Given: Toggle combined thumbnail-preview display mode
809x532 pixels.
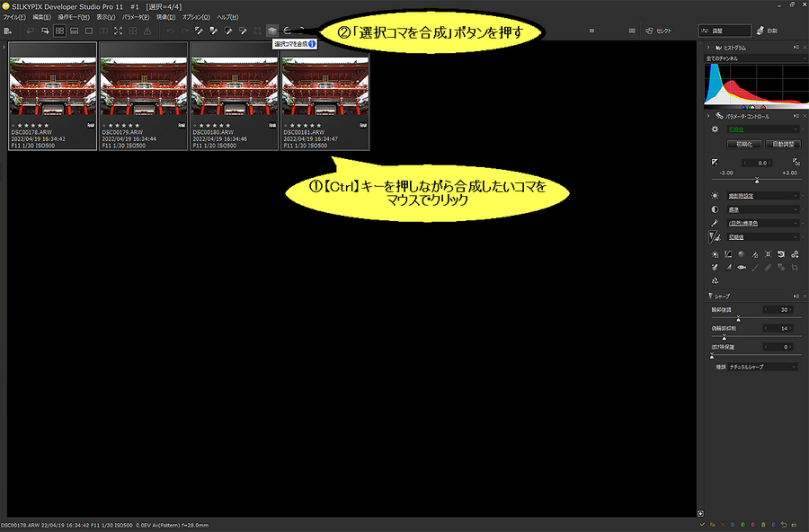Looking at the screenshot, I should click(x=74, y=31).
